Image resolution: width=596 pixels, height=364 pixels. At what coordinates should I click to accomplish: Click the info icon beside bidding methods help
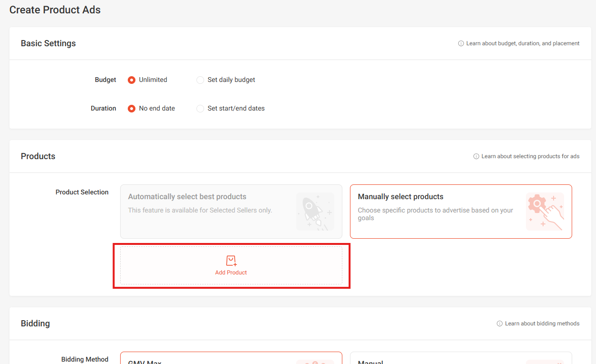[500, 324]
